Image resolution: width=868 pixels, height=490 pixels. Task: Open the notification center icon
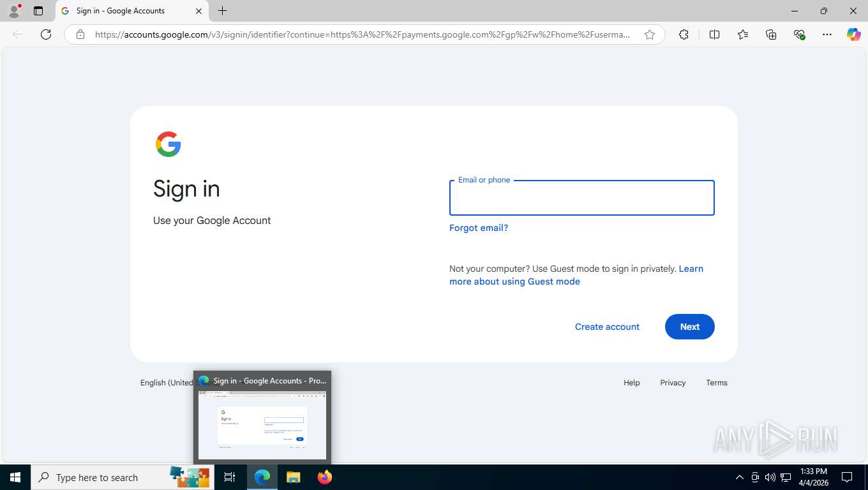[847, 477]
